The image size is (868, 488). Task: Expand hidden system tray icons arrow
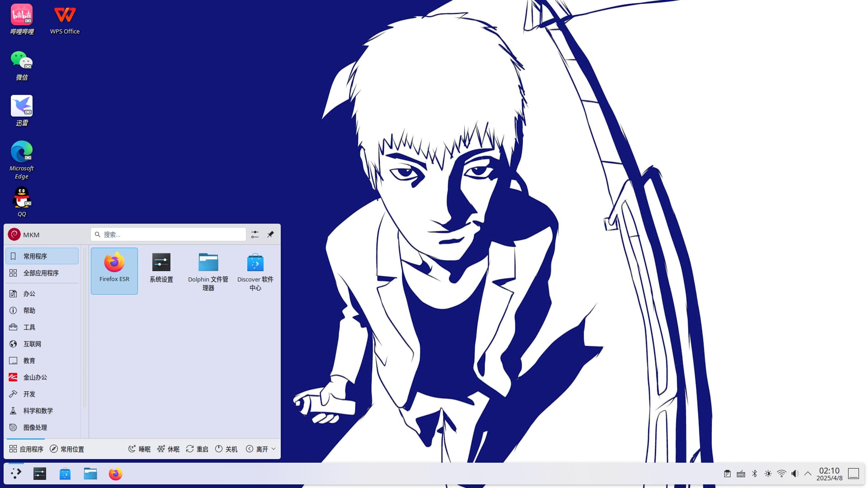[x=808, y=474]
